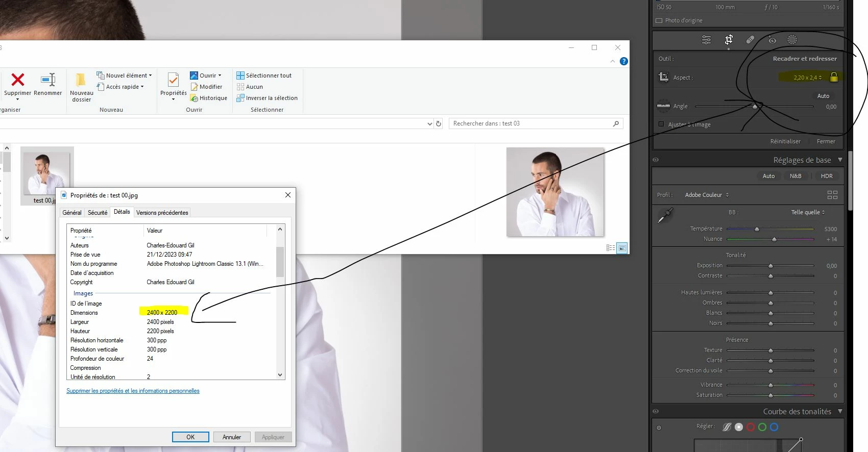The height and width of the screenshot is (452, 868).
Task: Click OK in properties dialog
Action: click(190, 437)
